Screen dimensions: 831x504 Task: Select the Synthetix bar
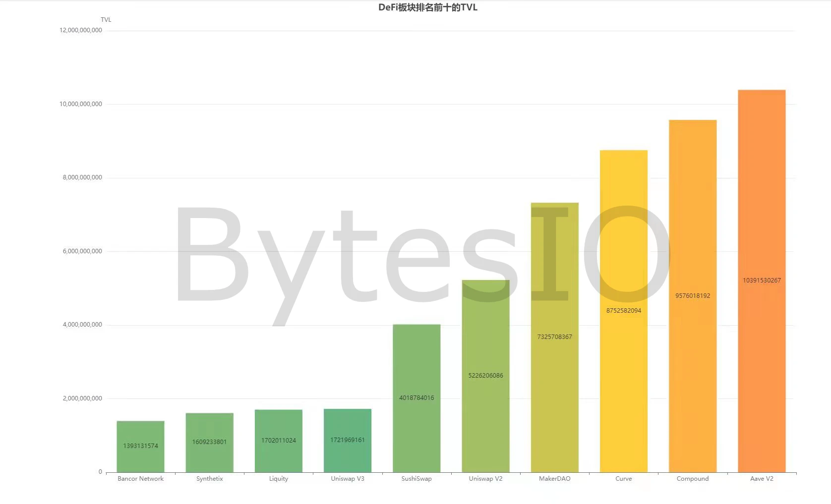(210, 443)
